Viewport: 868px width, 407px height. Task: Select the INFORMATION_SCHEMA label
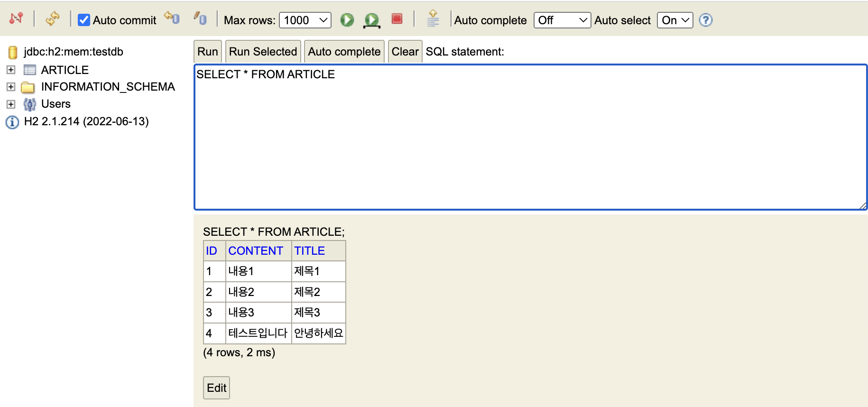[108, 87]
